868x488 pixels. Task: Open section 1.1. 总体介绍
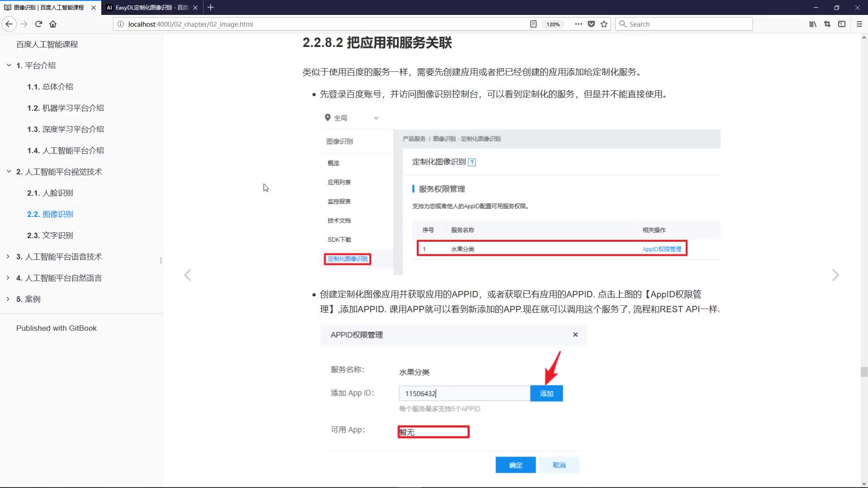pyautogui.click(x=50, y=87)
